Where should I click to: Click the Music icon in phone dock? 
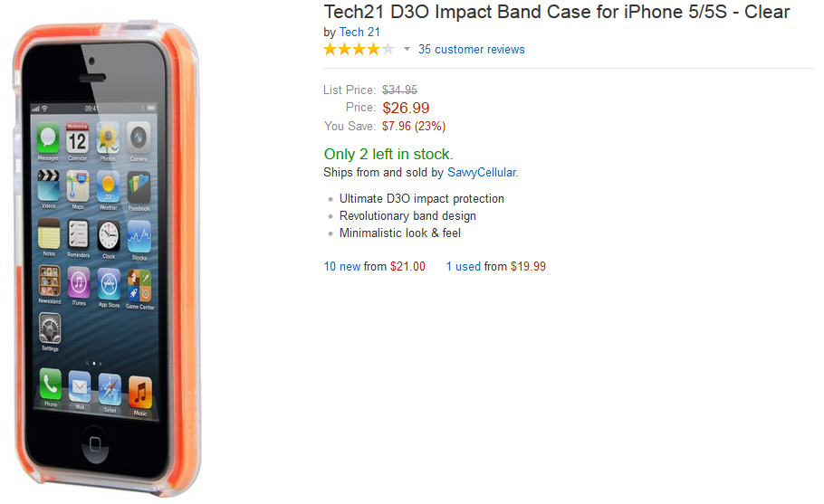[139, 391]
